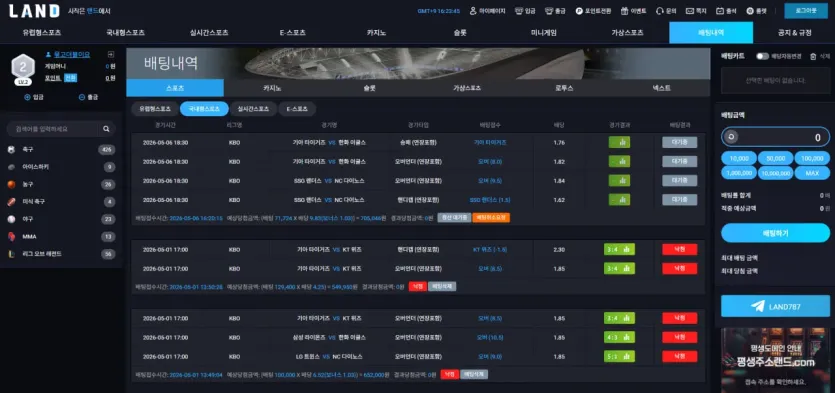Screen dimensions: 835x393
Task: Click 출금 link under user profile
Action: pyautogui.click(x=88, y=97)
